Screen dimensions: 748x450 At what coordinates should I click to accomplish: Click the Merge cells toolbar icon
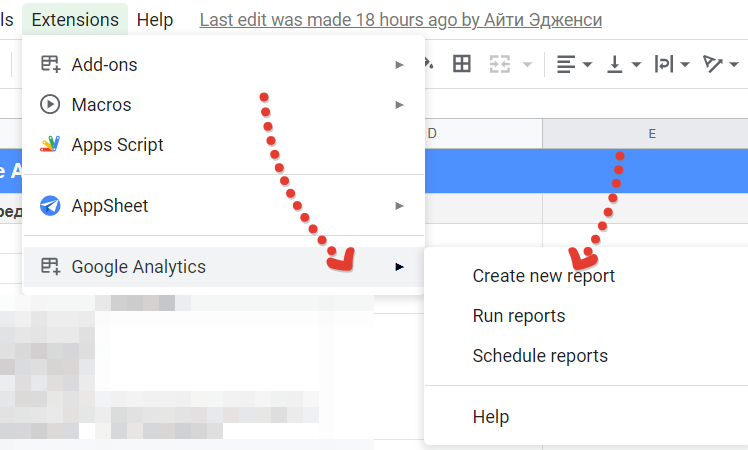tap(500, 64)
